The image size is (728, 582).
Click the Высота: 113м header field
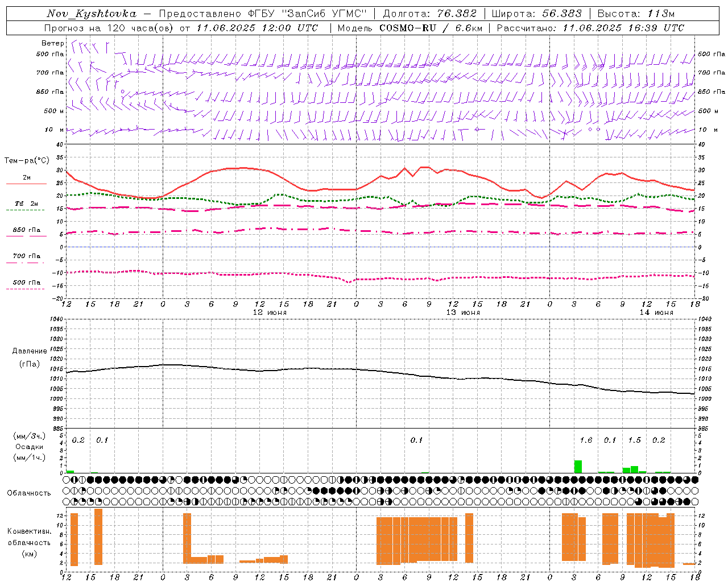(636, 14)
